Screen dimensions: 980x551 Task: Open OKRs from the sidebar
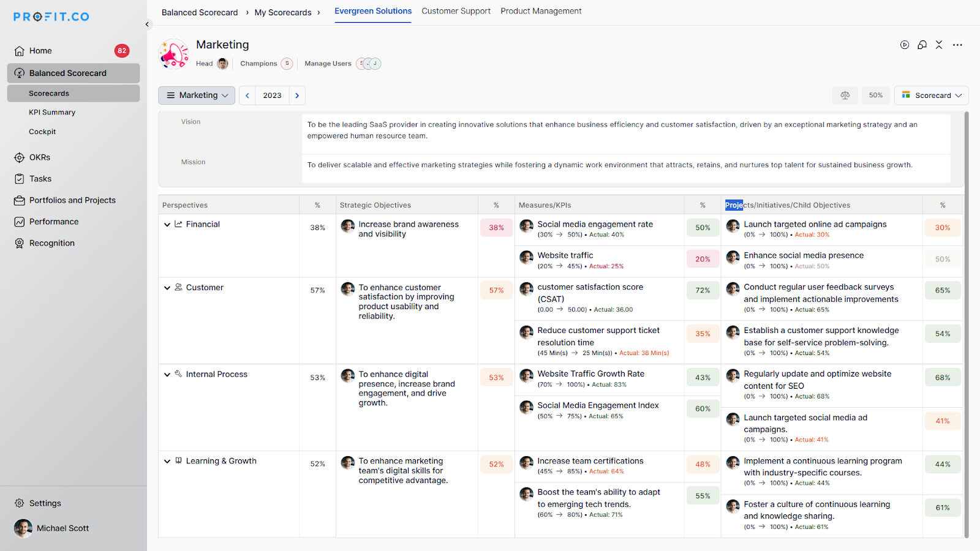point(40,157)
